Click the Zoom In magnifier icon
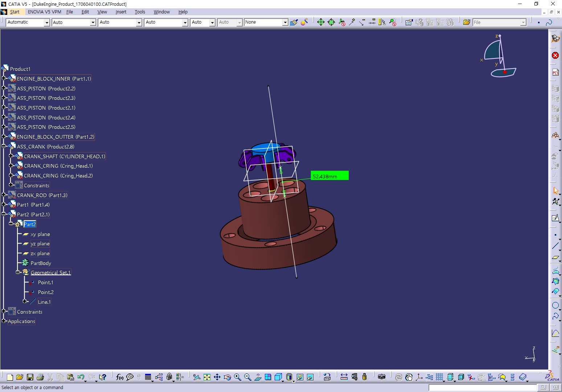This screenshot has height=392, width=562. pos(237,377)
